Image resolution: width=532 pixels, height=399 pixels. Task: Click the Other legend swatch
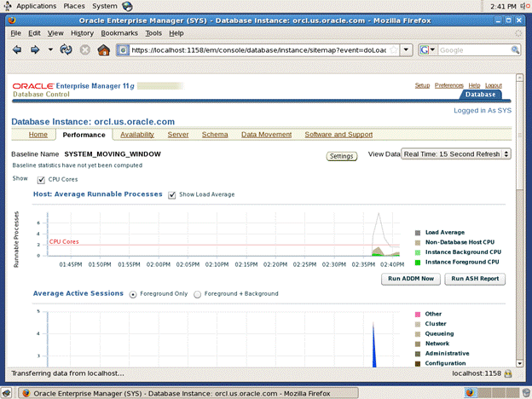(x=418, y=315)
